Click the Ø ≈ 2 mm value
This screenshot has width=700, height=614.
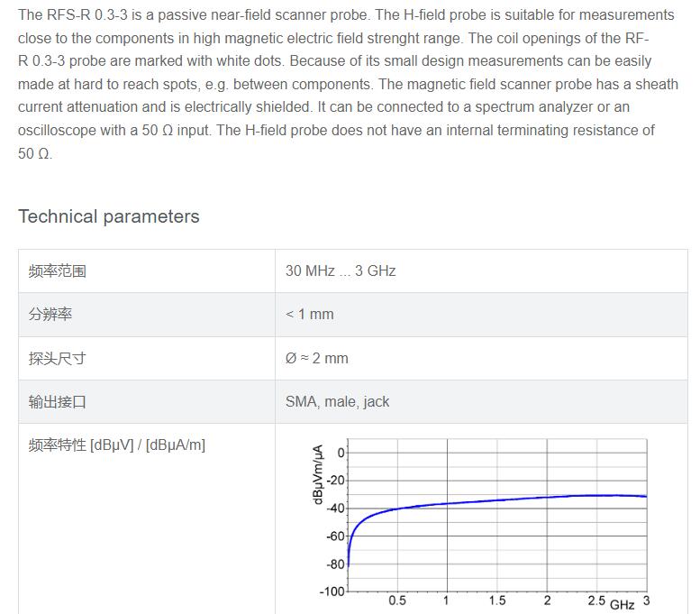pyautogui.click(x=317, y=358)
